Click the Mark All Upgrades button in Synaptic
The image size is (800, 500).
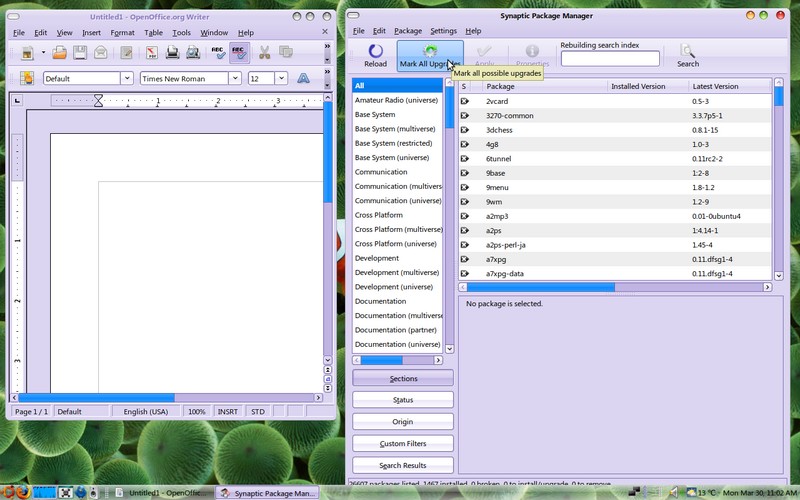pyautogui.click(x=430, y=56)
